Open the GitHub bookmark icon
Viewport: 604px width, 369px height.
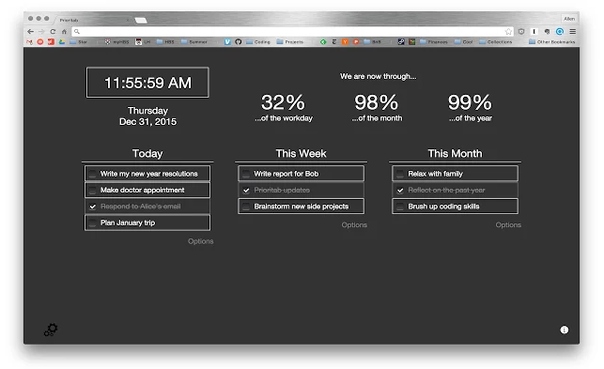tap(238, 42)
